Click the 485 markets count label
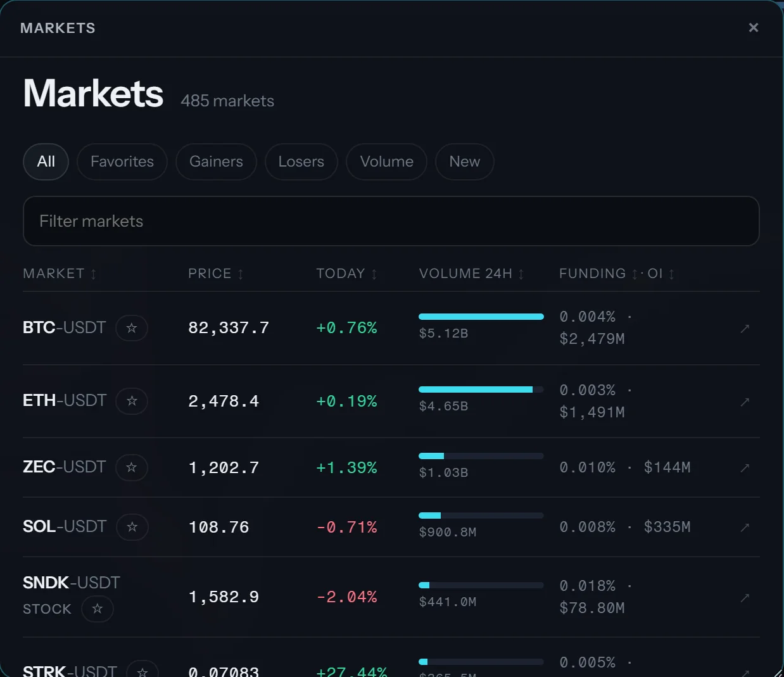 click(227, 101)
